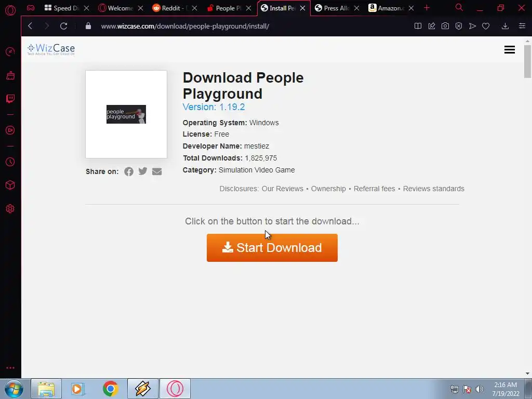Viewport: 532px width, 399px height.
Task: Click the address bar URL
Action: 185,26
